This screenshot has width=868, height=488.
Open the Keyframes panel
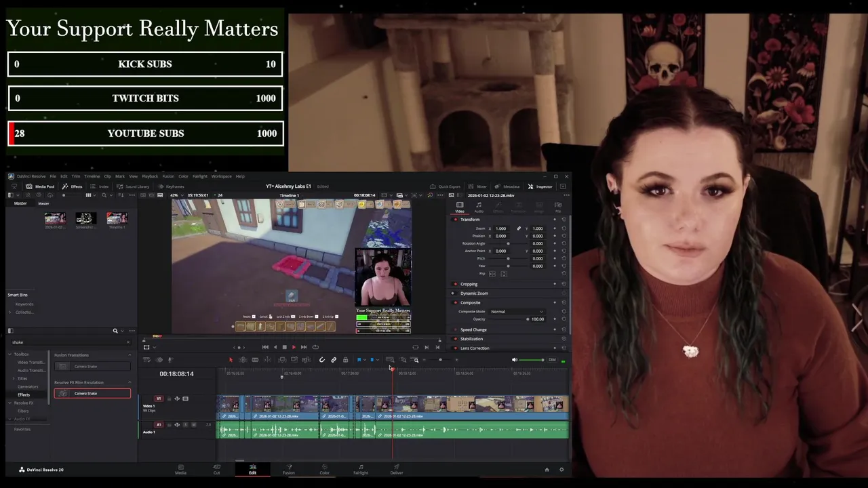(171, 186)
